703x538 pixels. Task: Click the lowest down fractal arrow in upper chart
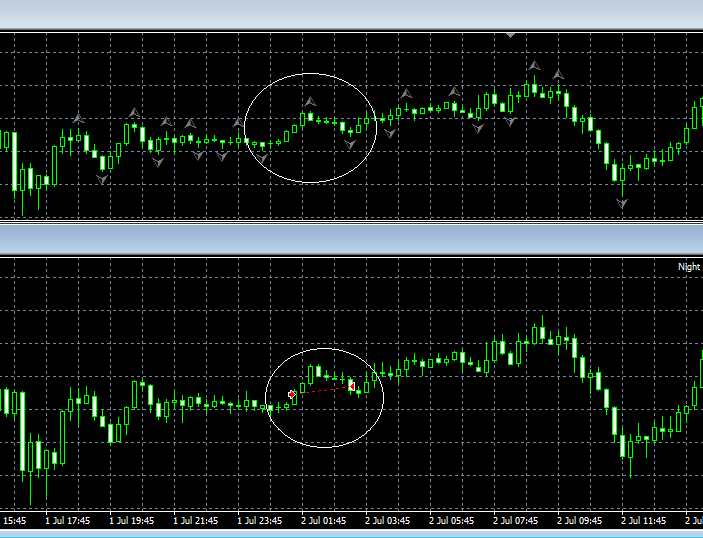622,204
